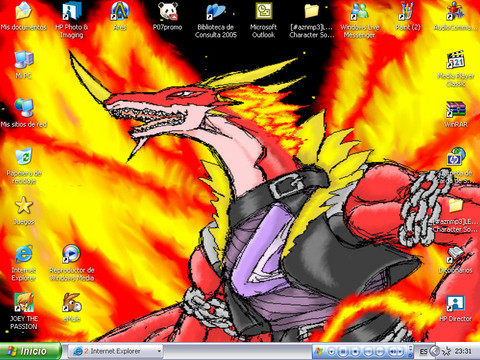This screenshot has height=360, width=480.
Task: Stop playback in media player toolbar
Action: 355,351
